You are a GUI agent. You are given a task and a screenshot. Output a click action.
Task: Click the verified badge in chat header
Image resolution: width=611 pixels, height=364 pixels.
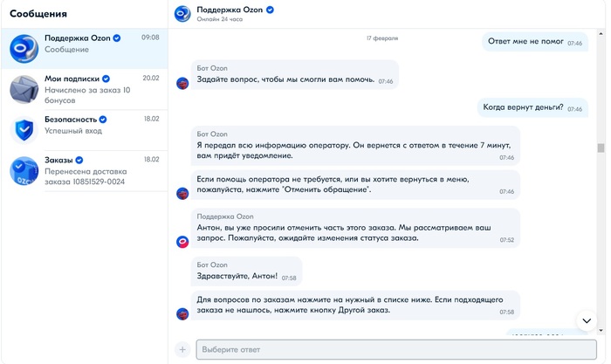pyautogui.click(x=270, y=10)
